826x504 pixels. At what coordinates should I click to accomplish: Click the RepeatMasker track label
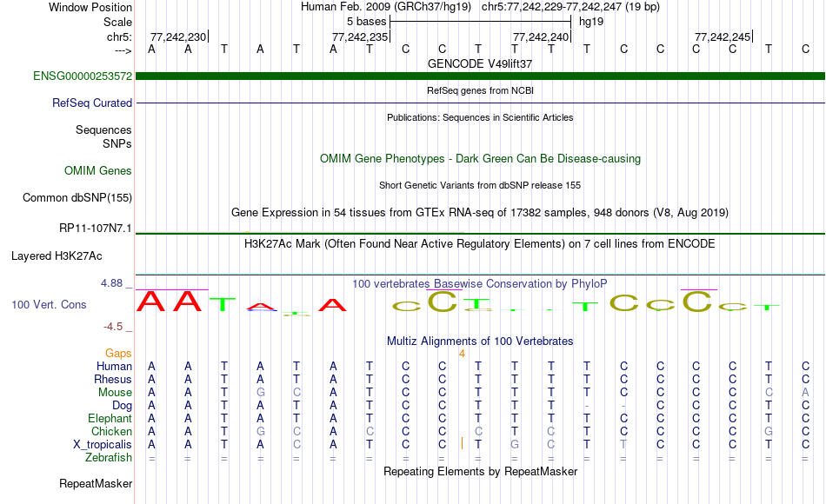pos(96,483)
